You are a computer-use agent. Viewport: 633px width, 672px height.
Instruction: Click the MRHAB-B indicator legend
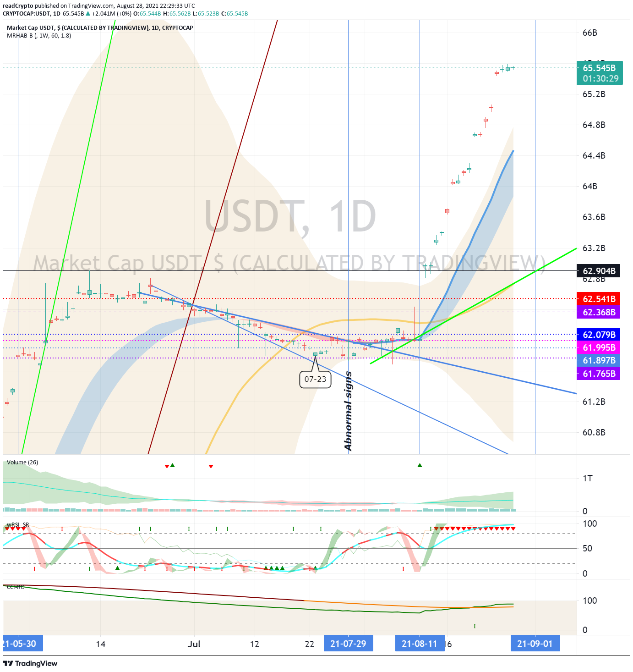tap(39, 36)
